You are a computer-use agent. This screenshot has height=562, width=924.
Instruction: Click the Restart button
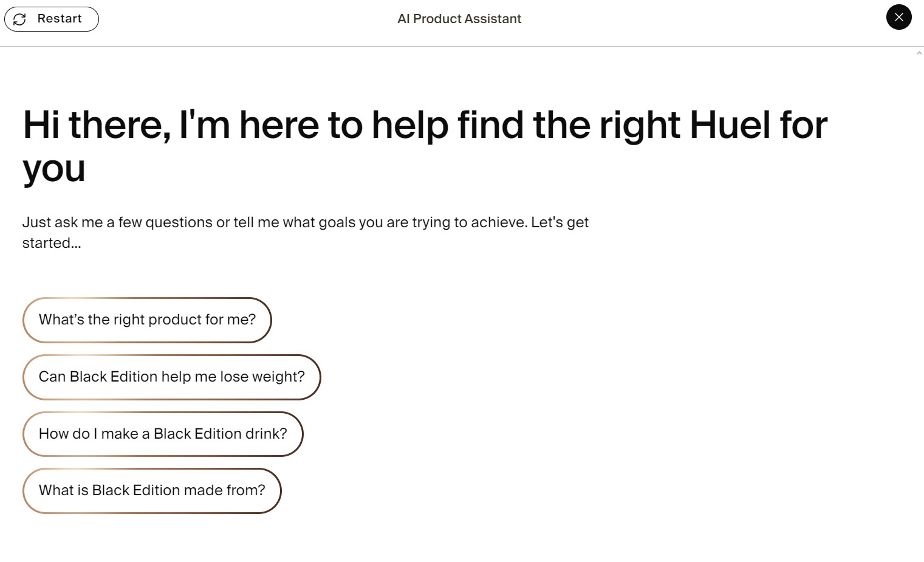pyautogui.click(x=51, y=19)
